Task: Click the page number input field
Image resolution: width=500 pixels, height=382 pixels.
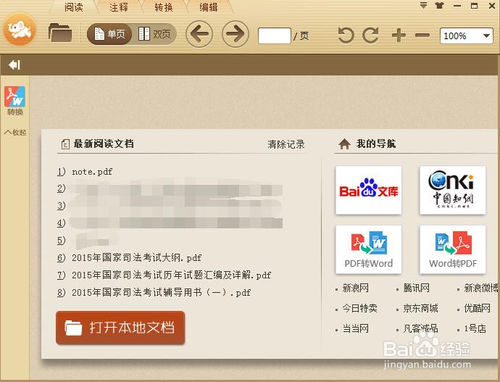Action: pos(274,36)
